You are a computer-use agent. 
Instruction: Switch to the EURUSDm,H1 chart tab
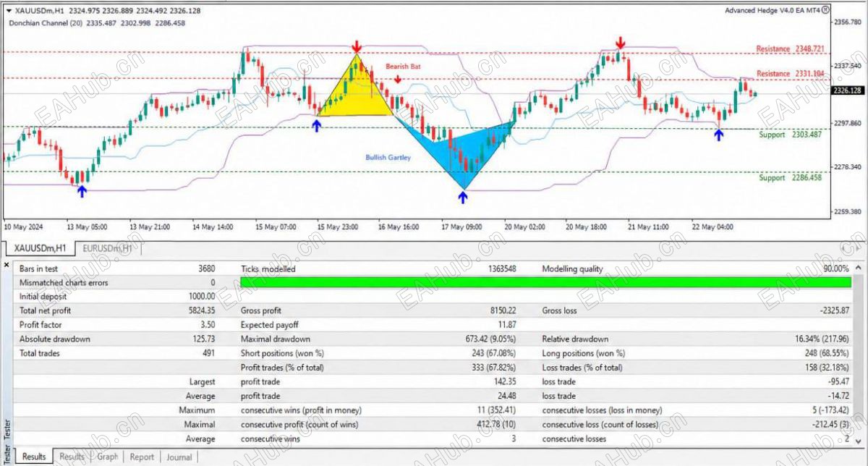(107, 247)
